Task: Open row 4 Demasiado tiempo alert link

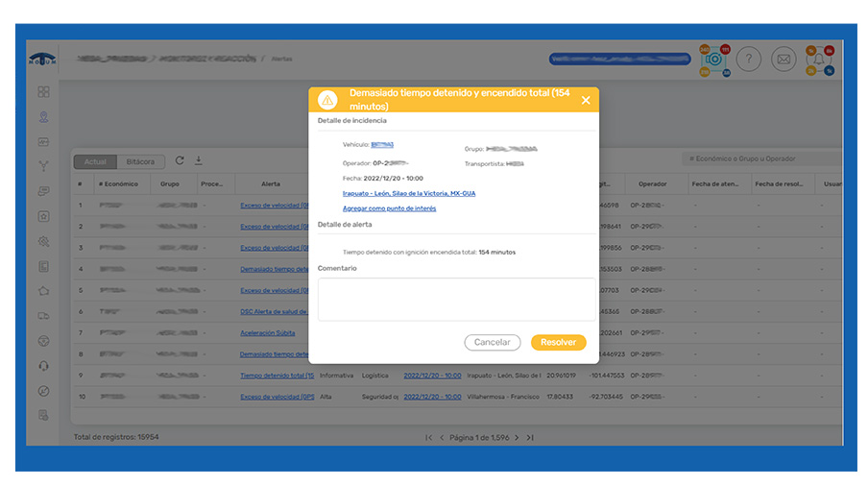Action: [x=274, y=269]
